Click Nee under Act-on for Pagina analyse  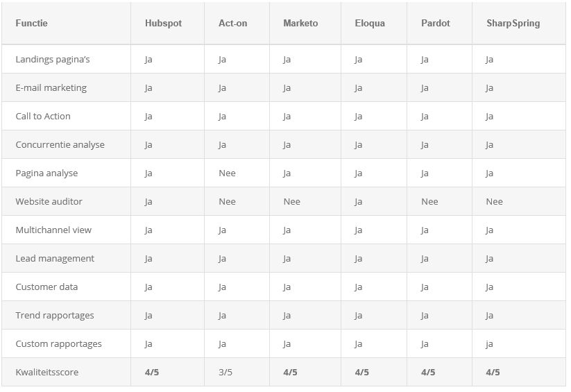[x=227, y=173]
